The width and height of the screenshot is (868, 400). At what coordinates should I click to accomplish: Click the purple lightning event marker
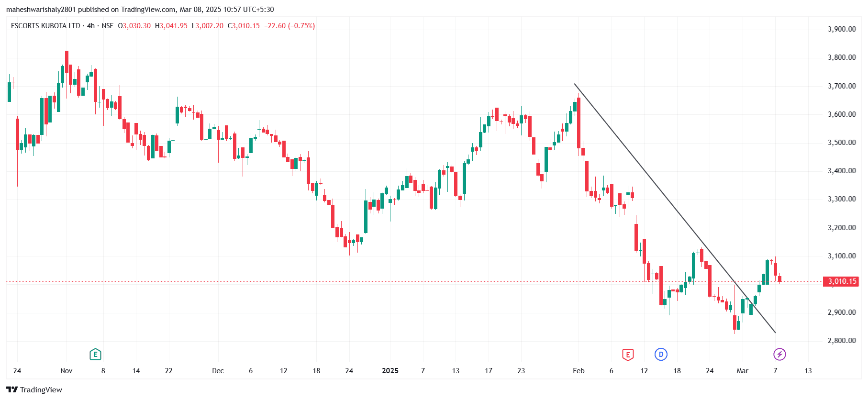pos(779,355)
